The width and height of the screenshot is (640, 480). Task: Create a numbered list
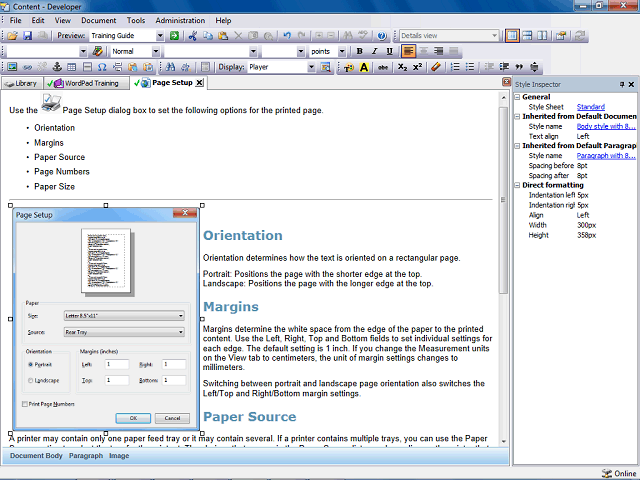click(x=455, y=67)
